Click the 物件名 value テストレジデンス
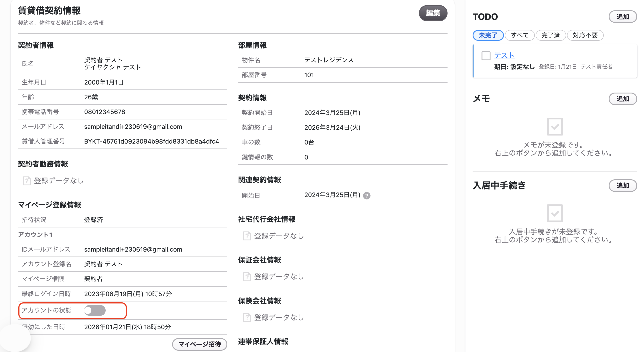Screen dimensions: 644x352 pyautogui.click(x=329, y=60)
